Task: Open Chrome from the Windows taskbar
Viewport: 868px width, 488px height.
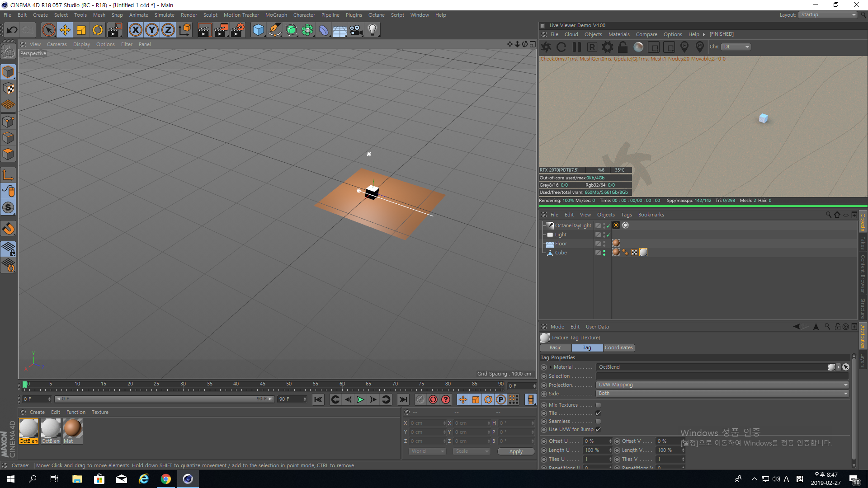Action: (166, 479)
